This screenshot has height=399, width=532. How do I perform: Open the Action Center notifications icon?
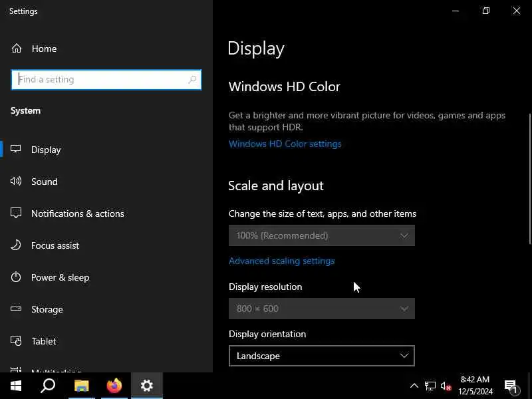pos(511,386)
